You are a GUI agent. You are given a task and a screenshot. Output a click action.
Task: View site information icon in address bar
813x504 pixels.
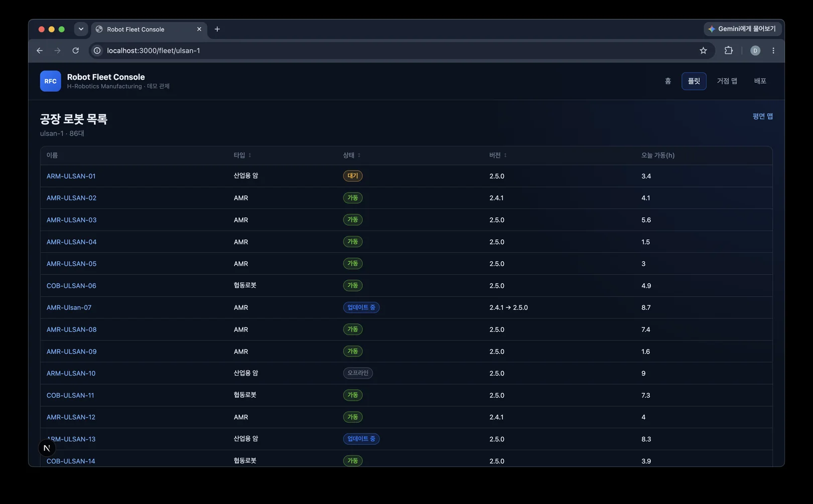(97, 51)
